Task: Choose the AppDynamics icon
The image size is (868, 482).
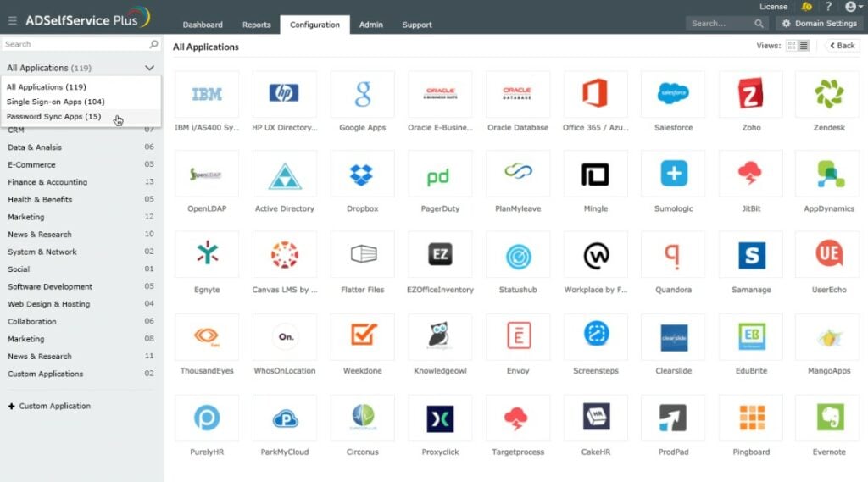Action: pos(829,175)
